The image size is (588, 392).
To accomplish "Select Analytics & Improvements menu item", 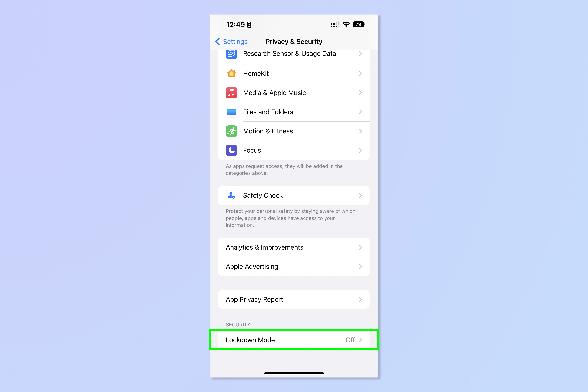I will point(294,247).
